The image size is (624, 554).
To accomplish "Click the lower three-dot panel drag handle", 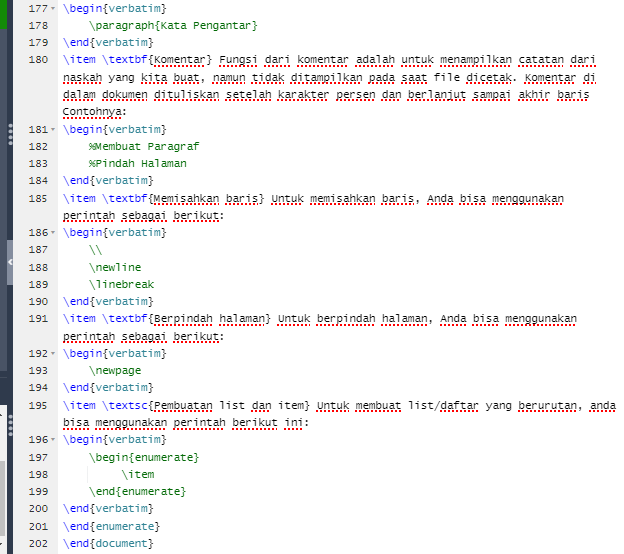I will 10,425.
